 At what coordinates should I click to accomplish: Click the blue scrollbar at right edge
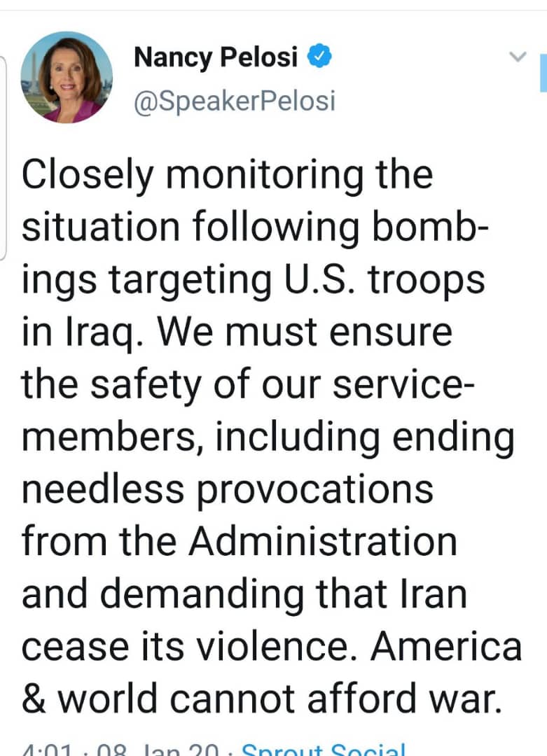click(x=543, y=73)
